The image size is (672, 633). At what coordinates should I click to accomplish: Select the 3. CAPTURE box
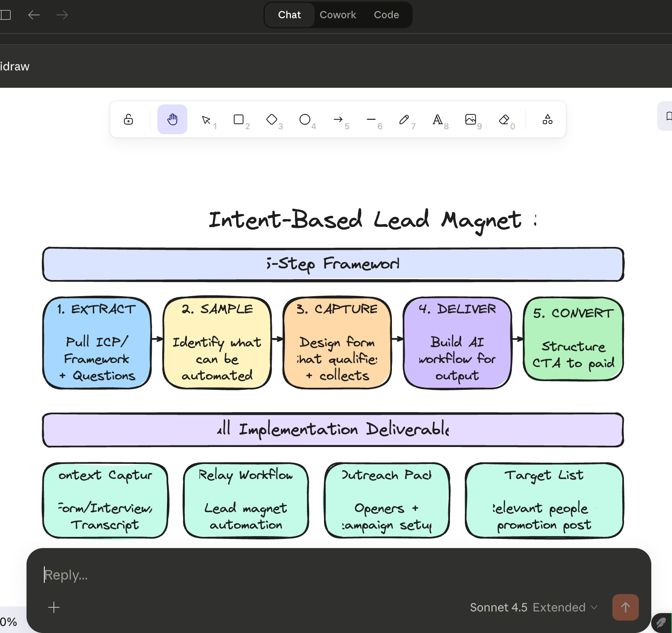point(337,343)
